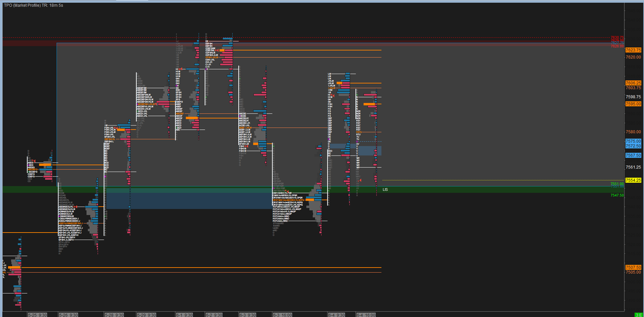Click the LIS label near green zone

pos(385,190)
